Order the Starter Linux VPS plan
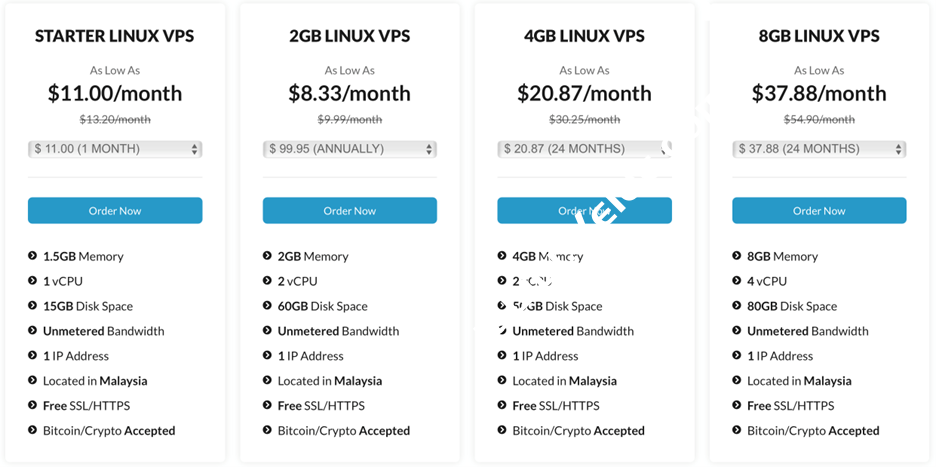 115,211
